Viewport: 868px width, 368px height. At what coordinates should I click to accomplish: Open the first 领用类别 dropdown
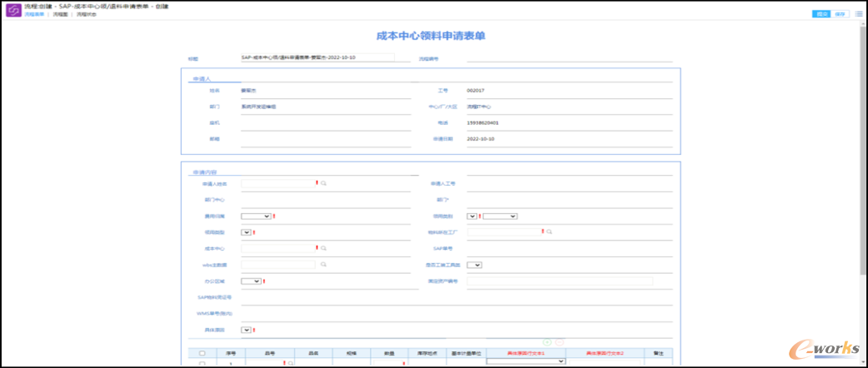tap(472, 216)
